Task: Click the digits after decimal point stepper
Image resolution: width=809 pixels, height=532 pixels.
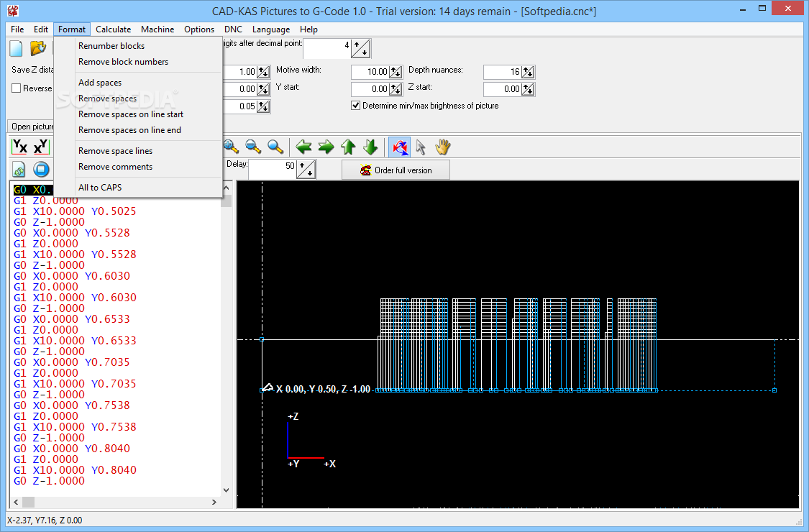Action: pyautogui.click(x=361, y=48)
